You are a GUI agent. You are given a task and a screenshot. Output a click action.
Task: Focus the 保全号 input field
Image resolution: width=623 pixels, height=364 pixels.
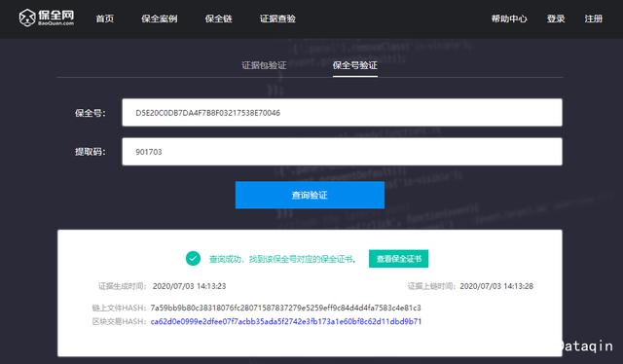(x=342, y=113)
